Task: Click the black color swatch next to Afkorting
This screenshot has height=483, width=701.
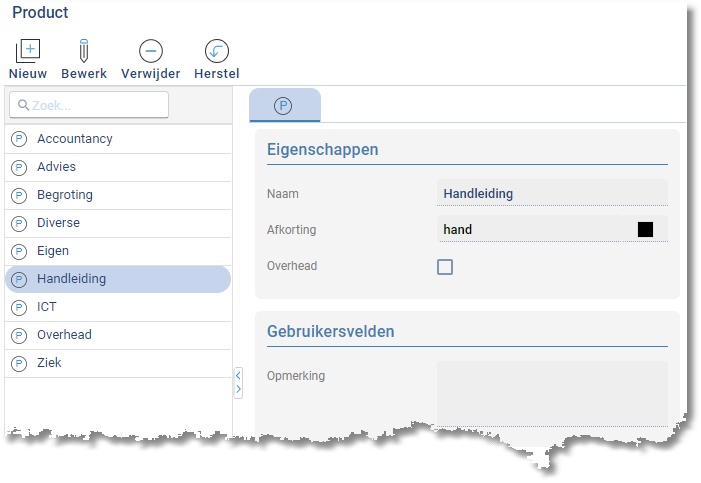Action: tap(645, 230)
